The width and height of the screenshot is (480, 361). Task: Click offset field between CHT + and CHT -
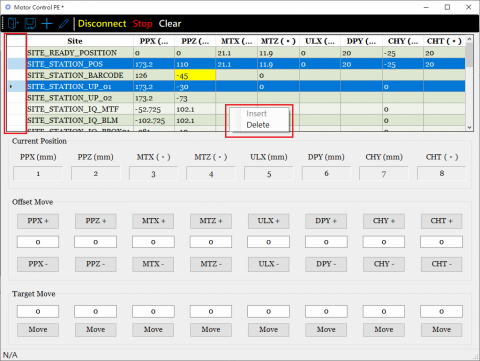tap(442, 242)
